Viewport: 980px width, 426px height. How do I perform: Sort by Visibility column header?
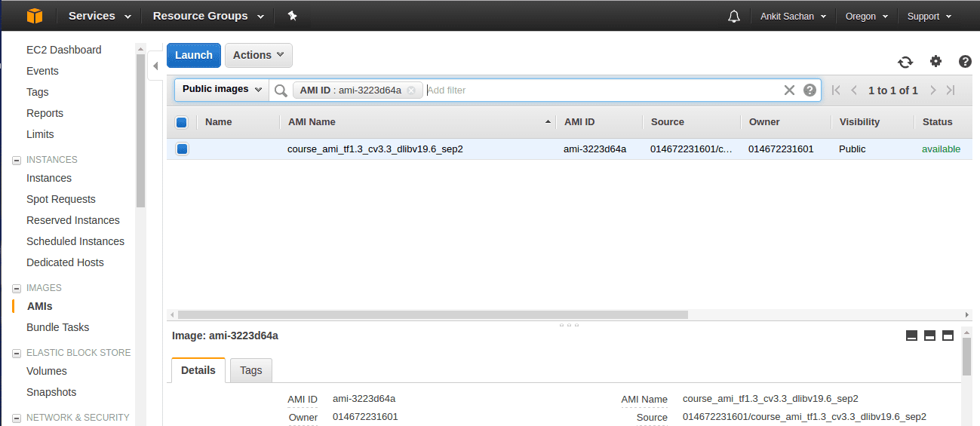(859, 122)
